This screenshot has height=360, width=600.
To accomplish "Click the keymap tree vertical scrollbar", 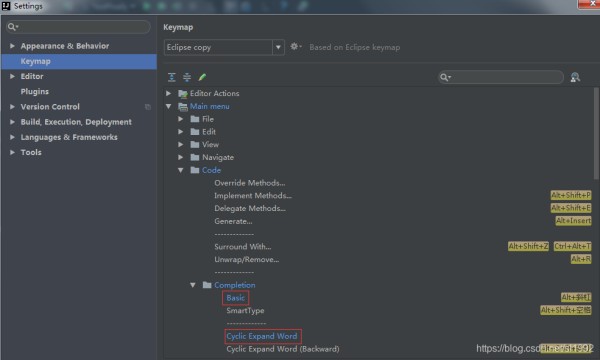I will click(x=596, y=134).
